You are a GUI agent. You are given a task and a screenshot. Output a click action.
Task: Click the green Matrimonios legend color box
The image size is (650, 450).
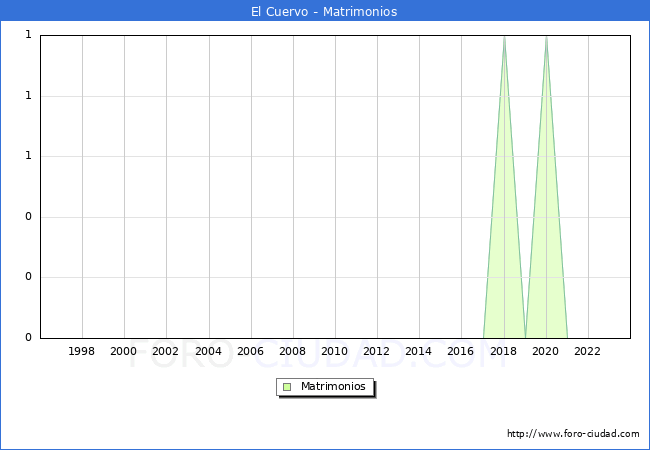tap(287, 387)
